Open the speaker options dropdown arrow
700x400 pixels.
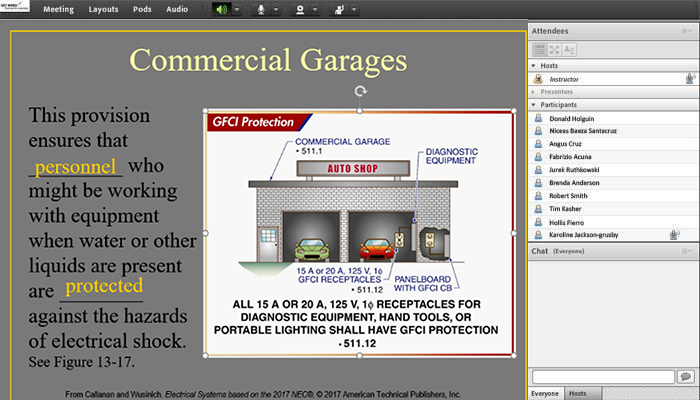pyautogui.click(x=237, y=9)
